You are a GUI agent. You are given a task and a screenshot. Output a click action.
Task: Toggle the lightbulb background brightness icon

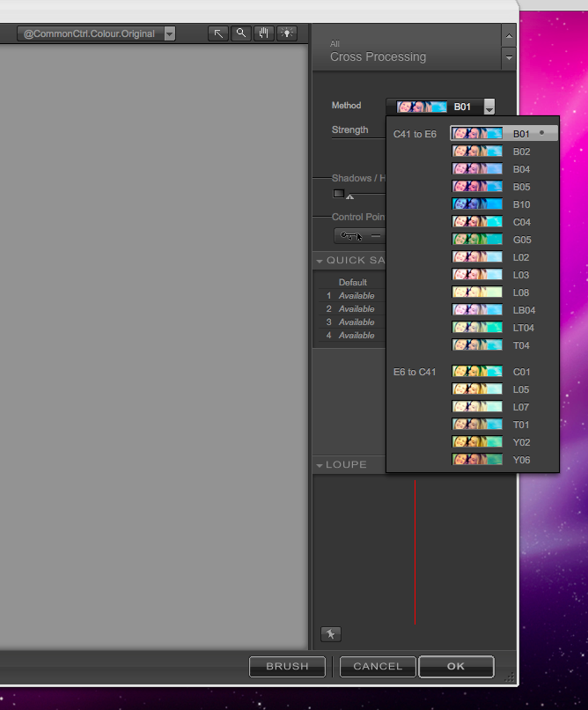[286, 33]
